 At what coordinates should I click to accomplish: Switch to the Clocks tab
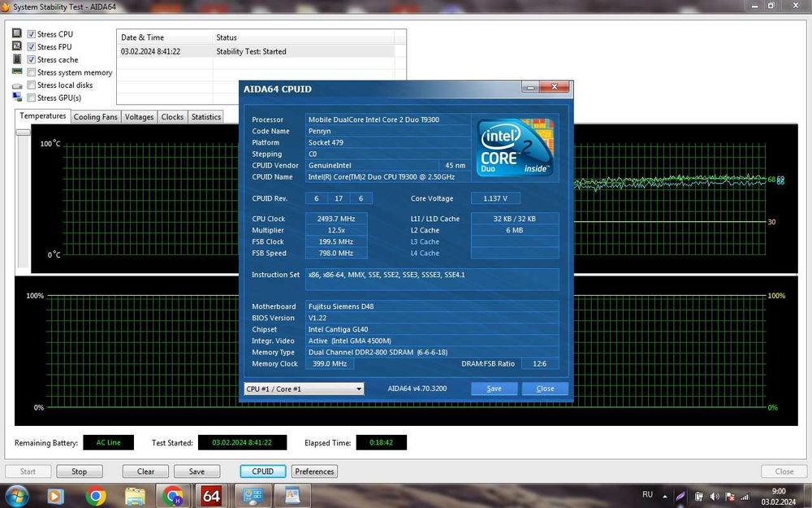tap(172, 117)
